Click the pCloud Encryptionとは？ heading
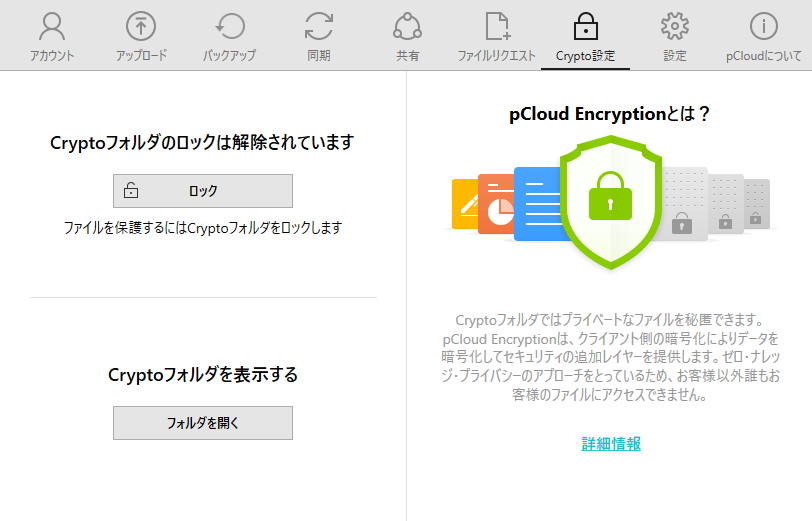Viewport: 812px width, 521px height. pos(610,114)
